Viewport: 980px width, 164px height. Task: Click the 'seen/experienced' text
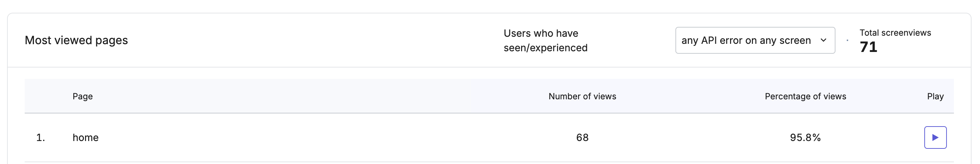click(x=546, y=48)
